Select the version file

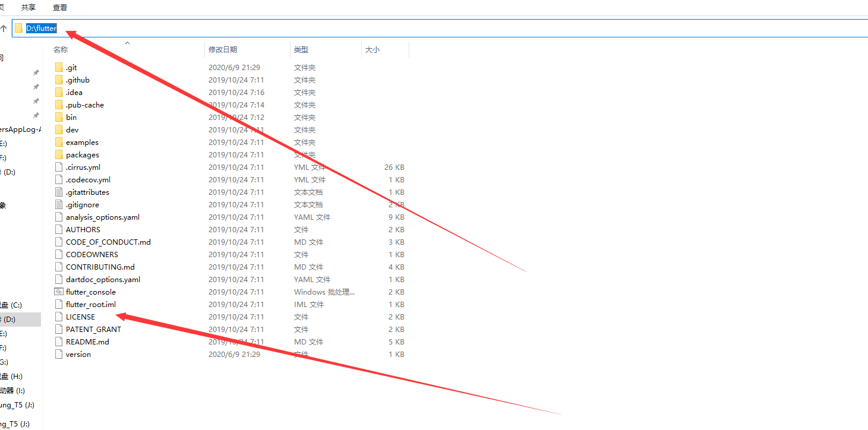[x=77, y=354]
